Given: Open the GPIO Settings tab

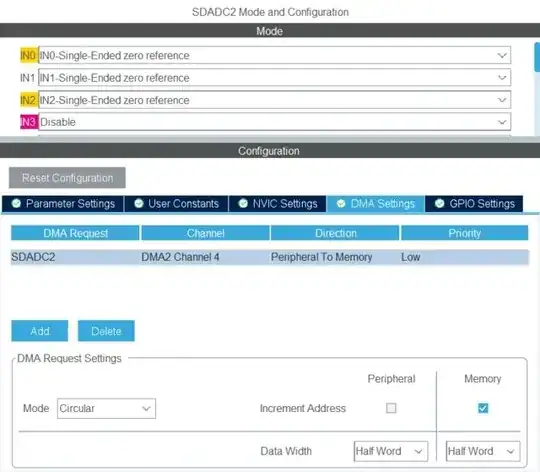Looking at the screenshot, I should [x=474, y=204].
